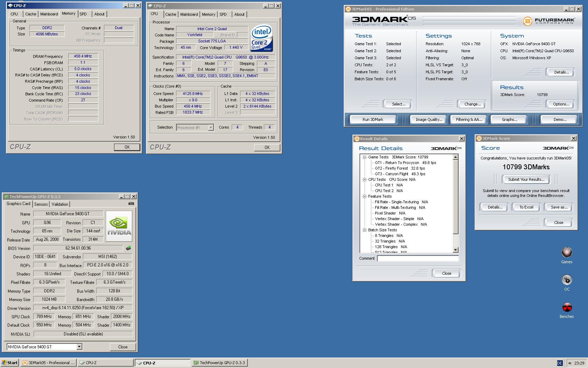
Task: Switch to GPU-Z Sensors tab
Action: coord(41,204)
